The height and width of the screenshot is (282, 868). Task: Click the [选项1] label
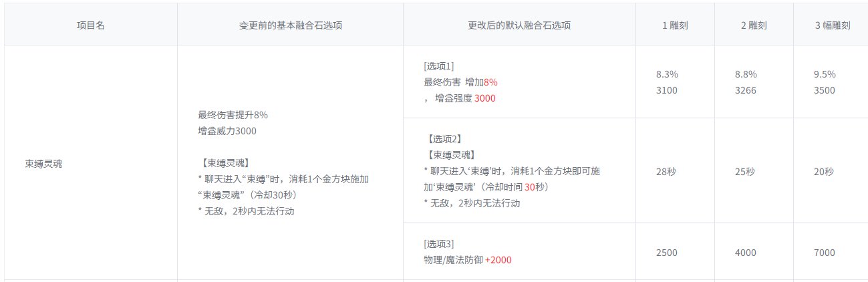tap(439, 65)
